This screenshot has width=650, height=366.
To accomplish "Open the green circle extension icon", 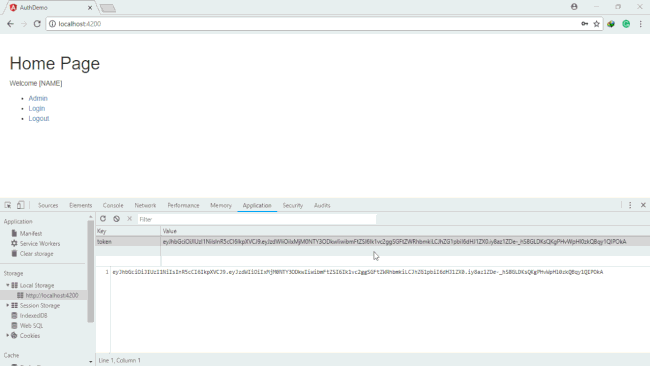I will click(626, 24).
